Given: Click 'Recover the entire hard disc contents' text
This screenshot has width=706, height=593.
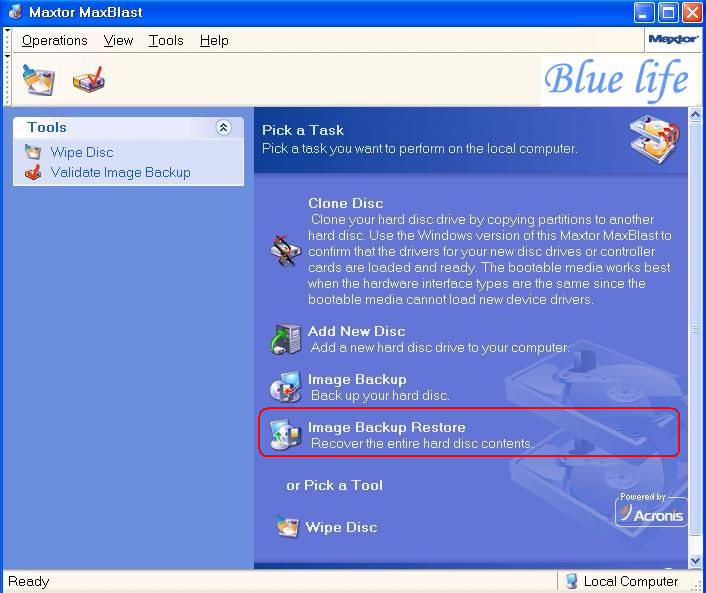Looking at the screenshot, I should (422, 443).
